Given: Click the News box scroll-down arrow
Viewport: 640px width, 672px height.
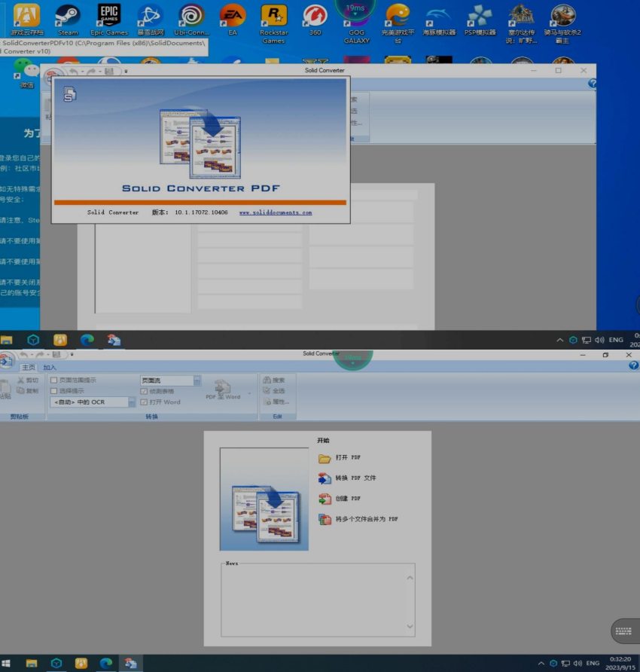Looking at the screenshot, I should [410, 627].
